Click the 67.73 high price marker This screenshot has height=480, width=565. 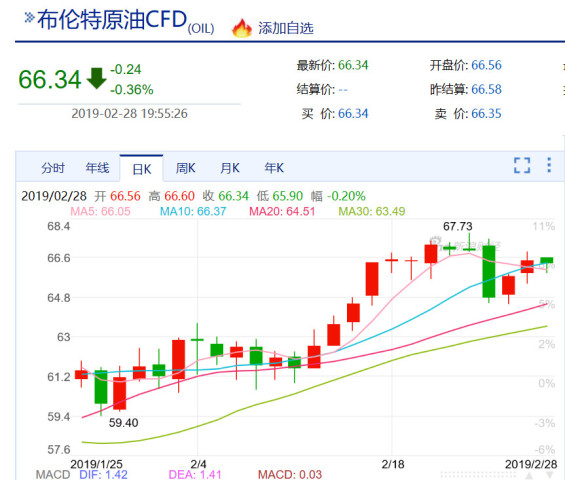point(458,226)
